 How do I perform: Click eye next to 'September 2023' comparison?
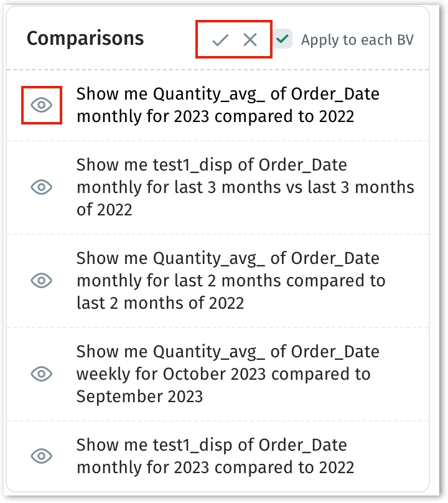click(x=42, y=374)
